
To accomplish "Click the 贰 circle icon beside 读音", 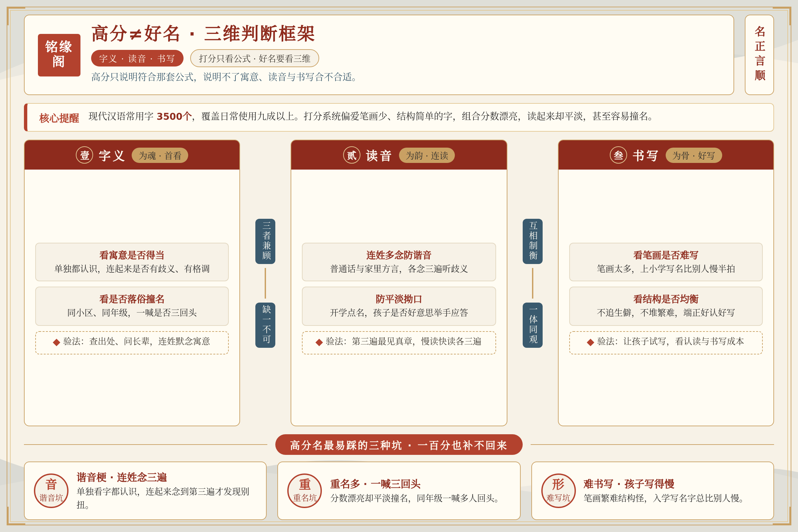I will pos(351,155).
